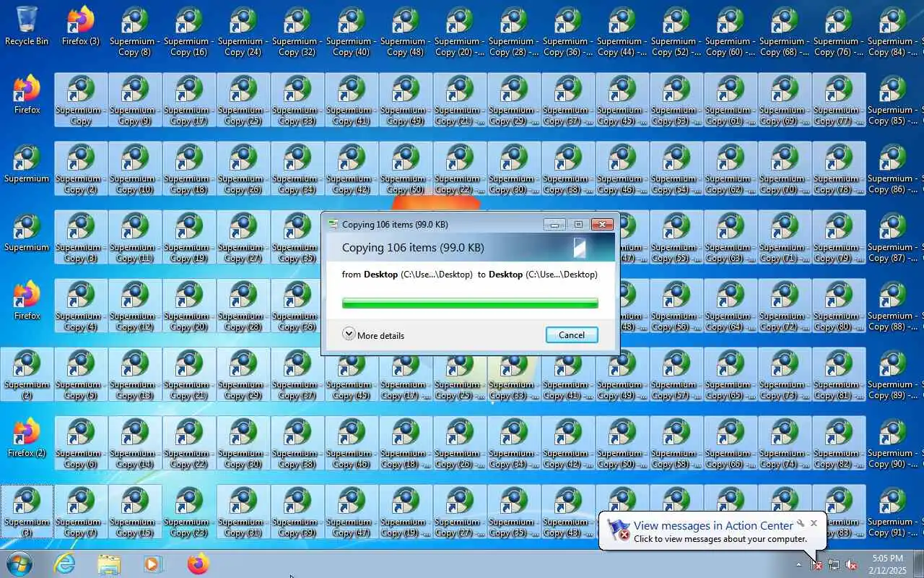Select Supermium - Copy (63) shortcut

coord(731,237)
